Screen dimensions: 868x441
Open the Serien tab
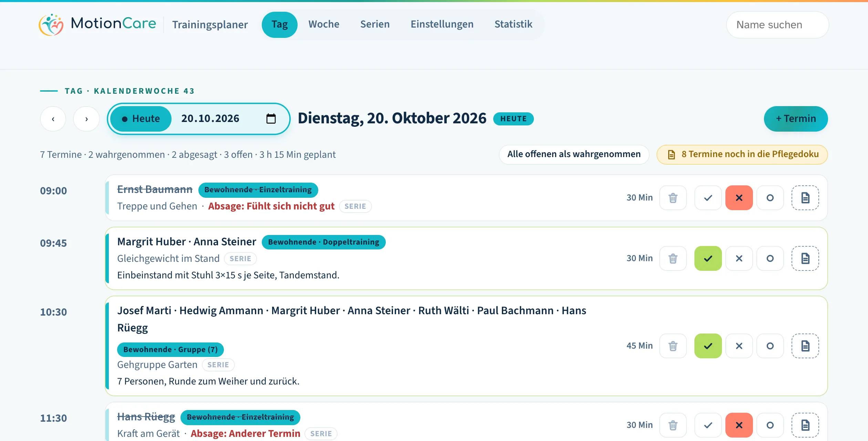(375, 24)
